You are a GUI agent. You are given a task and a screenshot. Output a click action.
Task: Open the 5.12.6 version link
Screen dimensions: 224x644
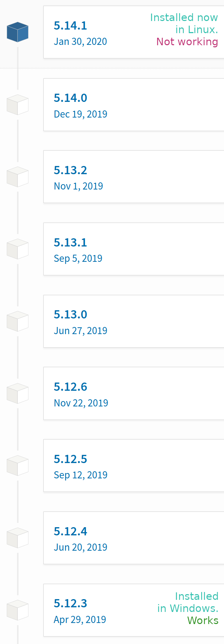(70, 387)
